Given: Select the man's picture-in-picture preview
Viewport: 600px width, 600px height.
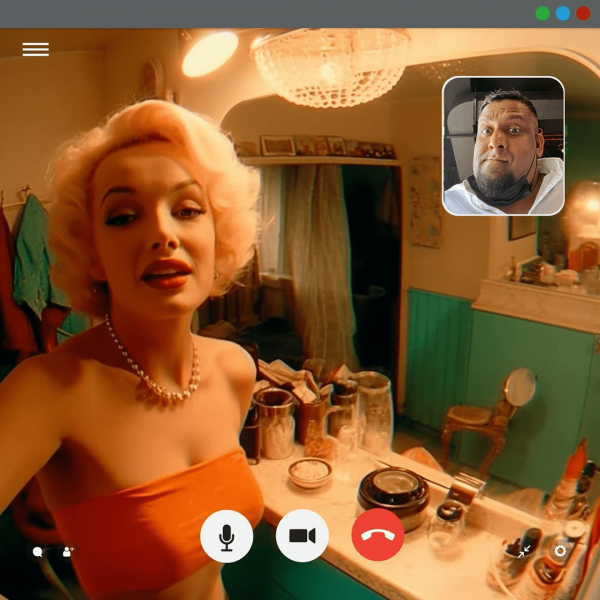Looking at the screenshot, I should coord(503,146).
